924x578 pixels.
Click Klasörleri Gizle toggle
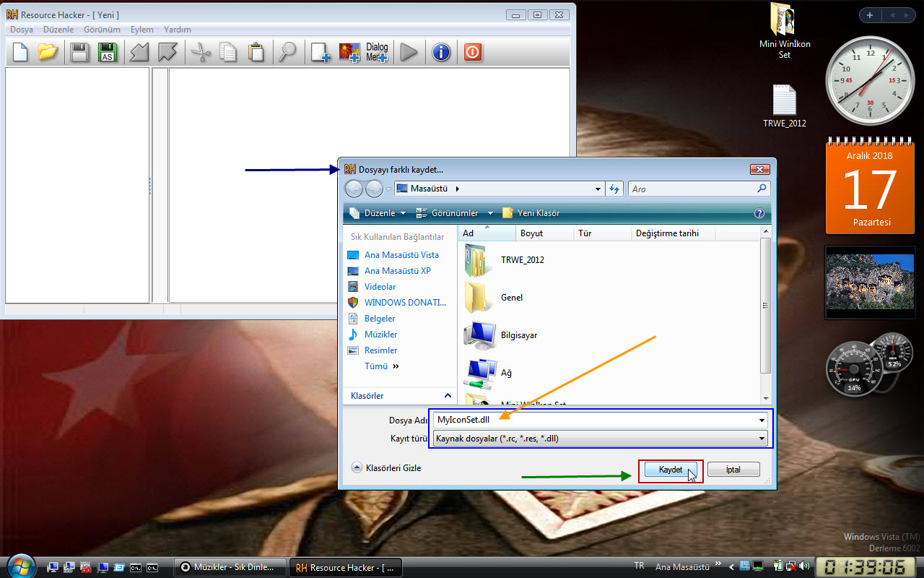tap(386, 467)
